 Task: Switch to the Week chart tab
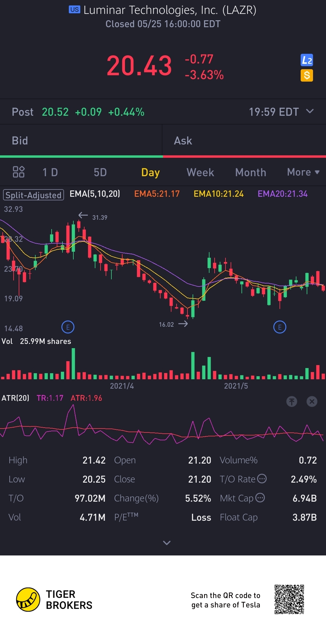coord(200,172)
